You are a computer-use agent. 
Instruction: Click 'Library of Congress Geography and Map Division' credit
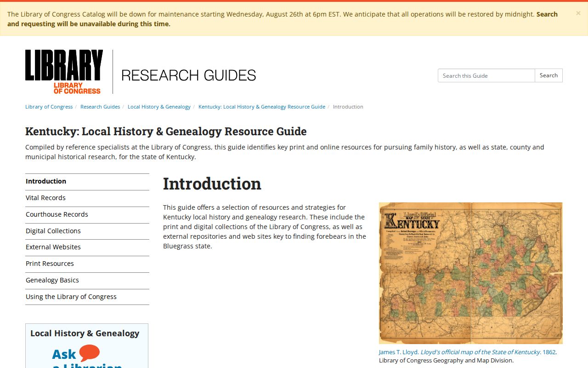446,361
